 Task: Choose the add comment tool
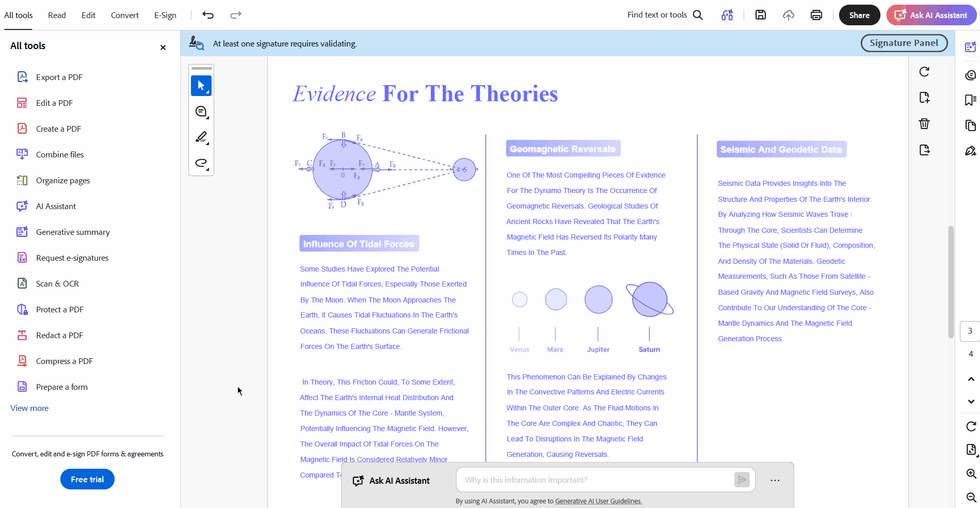click(201, 112)
